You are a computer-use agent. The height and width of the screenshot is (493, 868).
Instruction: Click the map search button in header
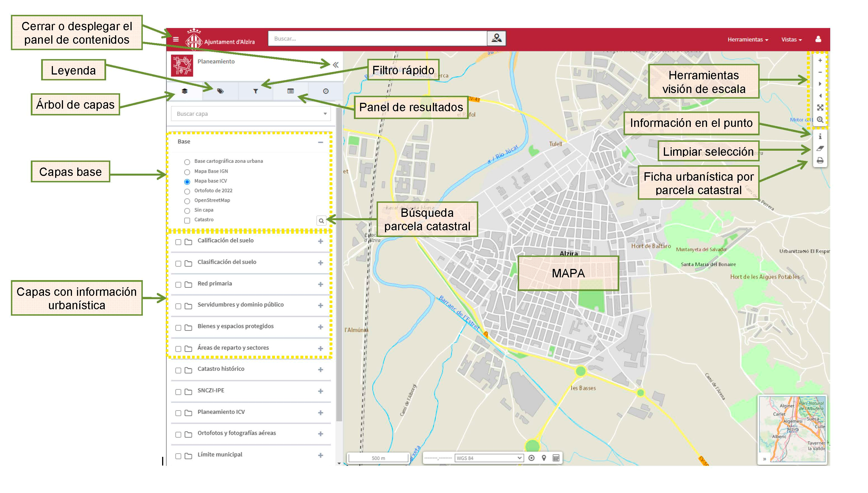[496, 38]
